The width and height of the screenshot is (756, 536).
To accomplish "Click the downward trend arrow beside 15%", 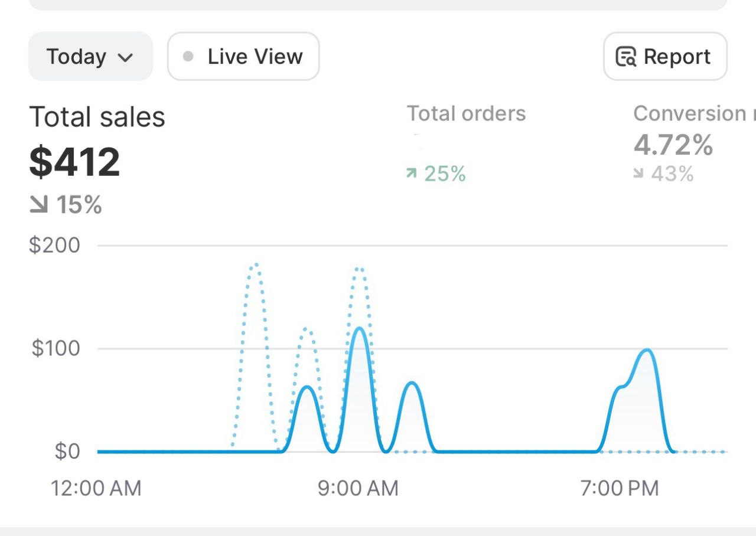I will pos(40,205).
